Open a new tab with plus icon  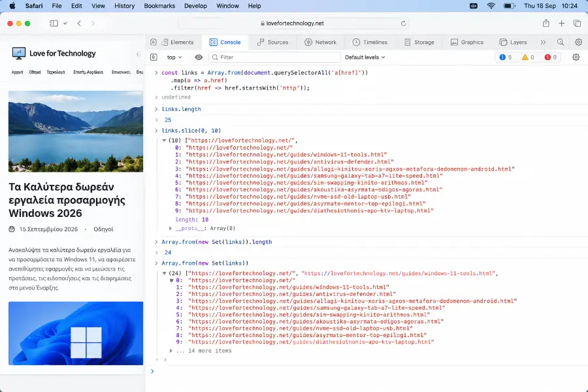[x=561, y=24]
